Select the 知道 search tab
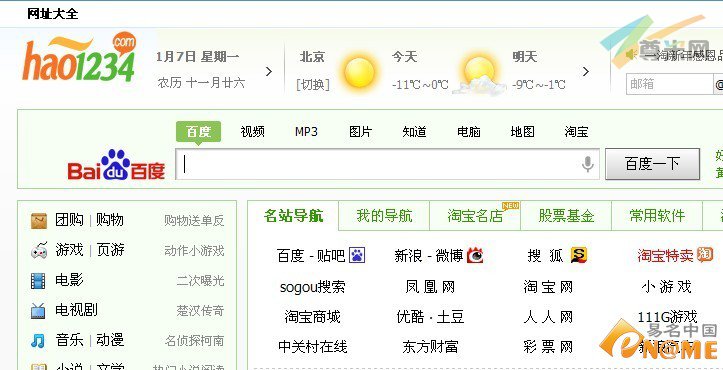The width and height of the screenshot is (723, 370). pos(414,132)
